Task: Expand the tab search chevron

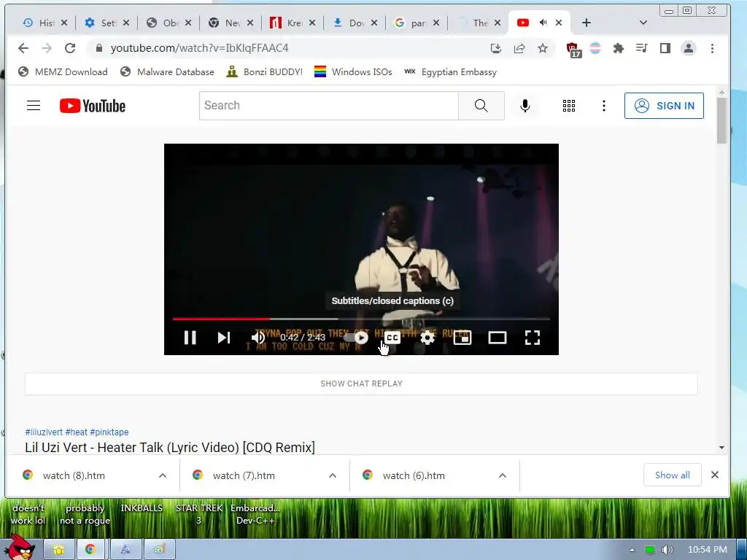Action: (643, 23)
